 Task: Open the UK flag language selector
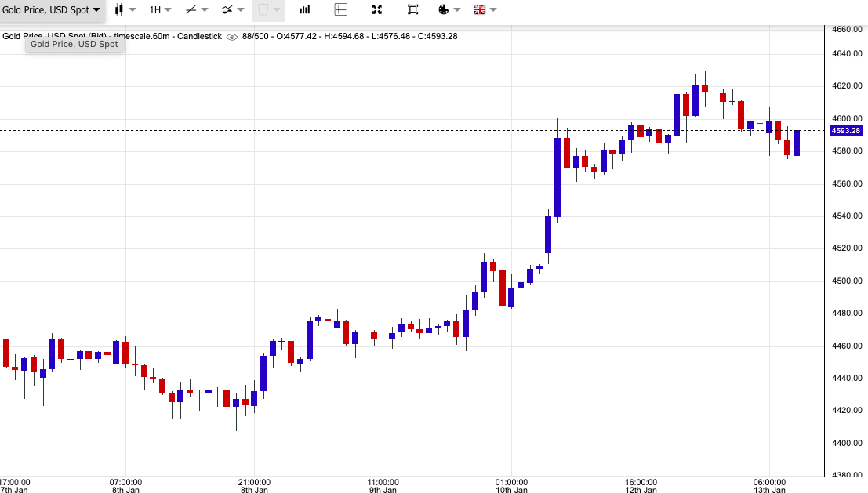click(x=480, y=9)
